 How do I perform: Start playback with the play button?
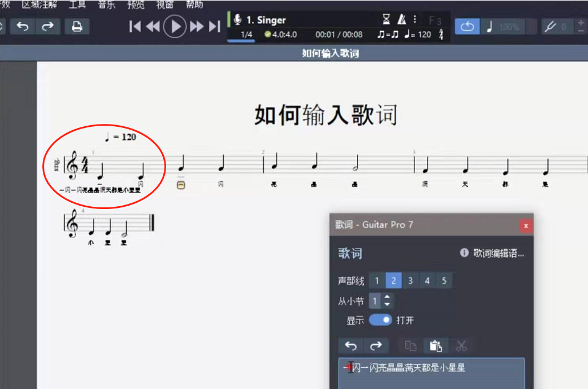pos(174,27)
